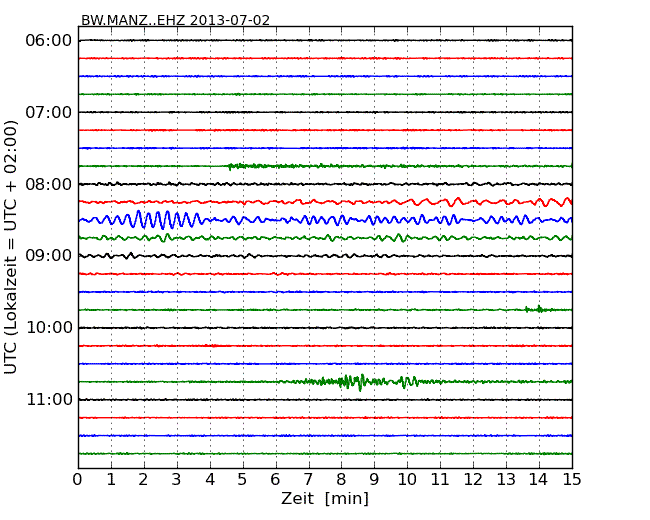
Task: Click the 10:00 time label
Action: point(50,328)
